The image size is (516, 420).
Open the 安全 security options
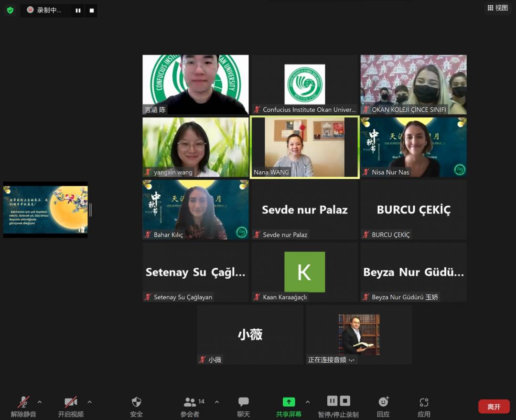136,406
